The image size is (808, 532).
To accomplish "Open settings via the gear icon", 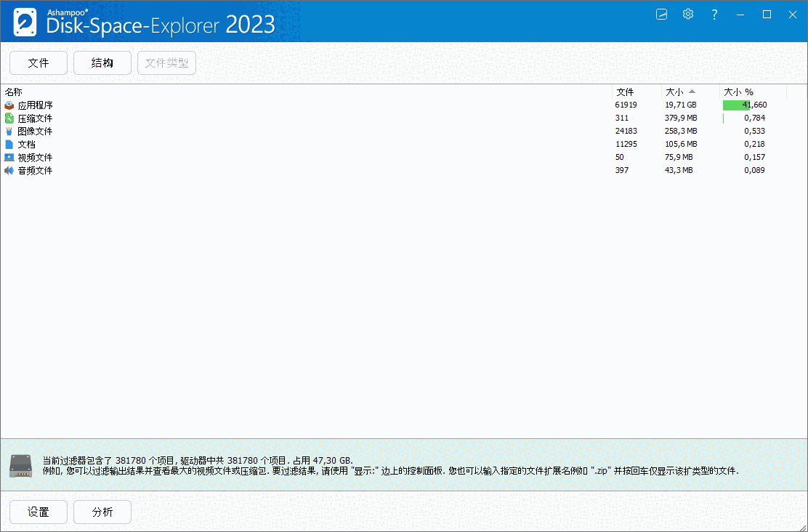I will [x=687, y=14].
